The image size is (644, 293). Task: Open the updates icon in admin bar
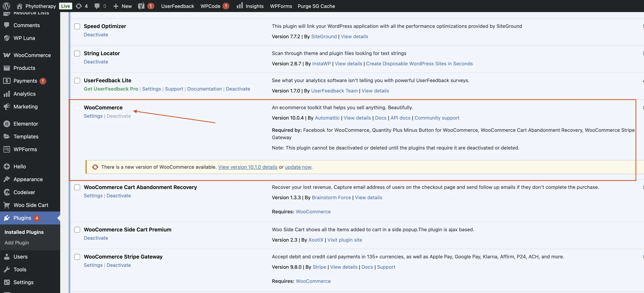pyautogui.click(x=79, y=6)
